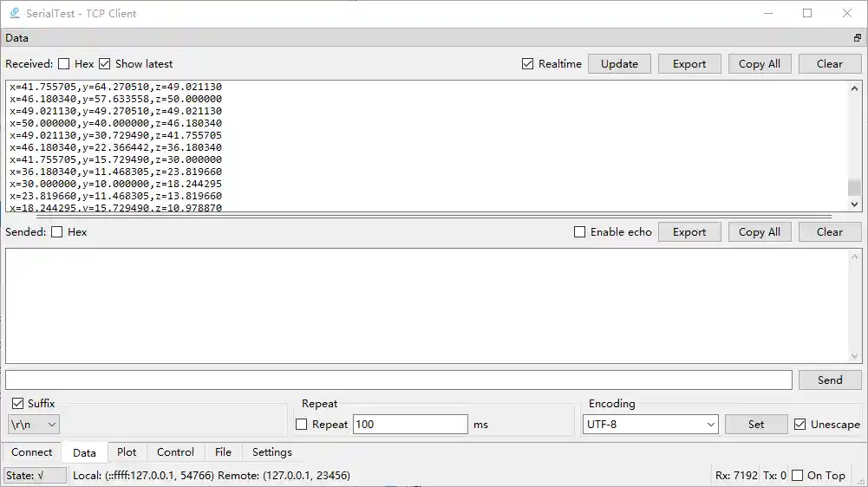Expand the UTF-8 encoding combo box
The image size is (868, 487).
(x=650, y=425)
